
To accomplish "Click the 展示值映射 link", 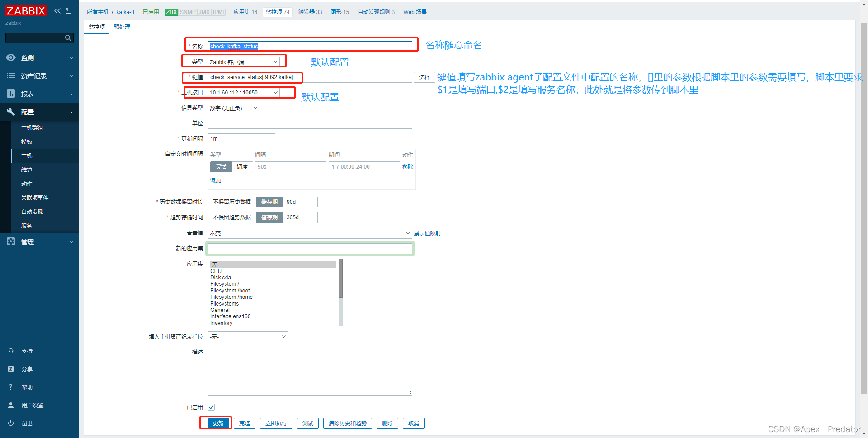I will 427,234.
